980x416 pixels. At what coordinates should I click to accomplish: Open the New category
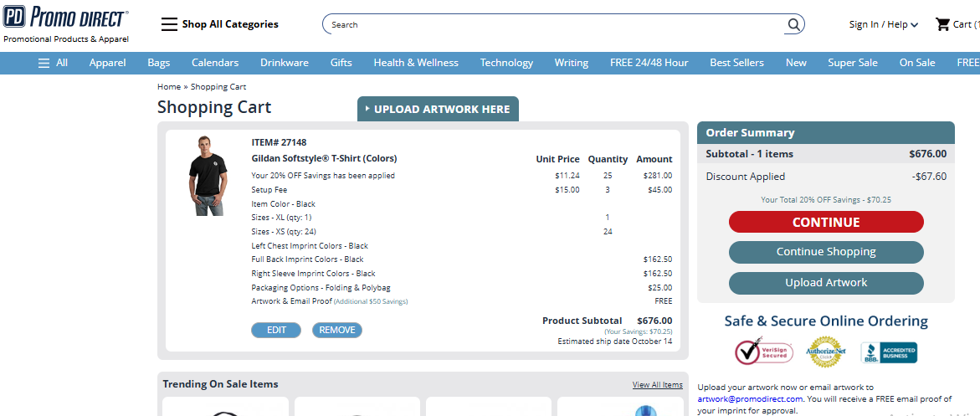pos(796,63)
